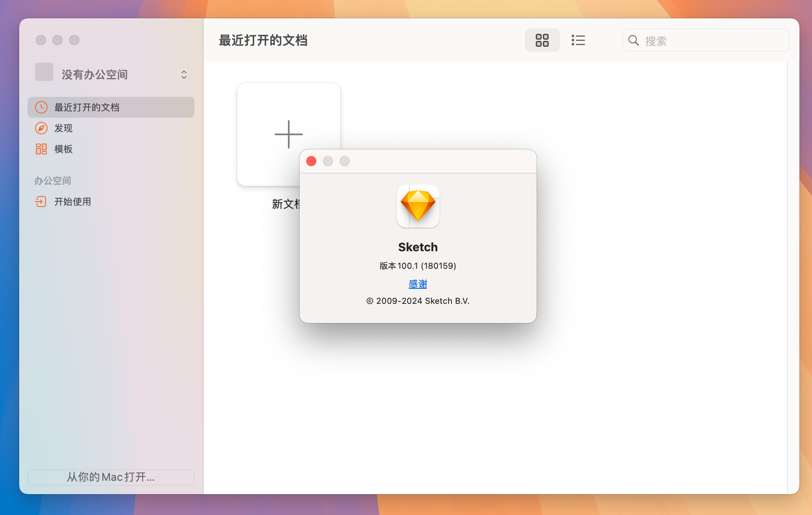Click the templates grid icon beside 模板
Image resolution: width=812 pixels, height=515 pixels.
[41, 149]
